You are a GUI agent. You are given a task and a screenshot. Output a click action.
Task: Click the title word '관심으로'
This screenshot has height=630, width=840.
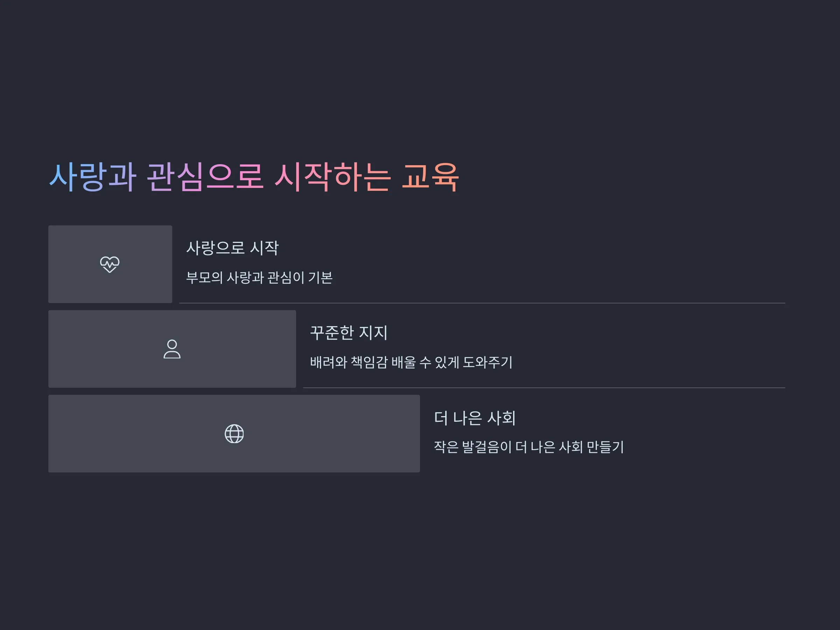pyautogui.click(x=205, y=177)
